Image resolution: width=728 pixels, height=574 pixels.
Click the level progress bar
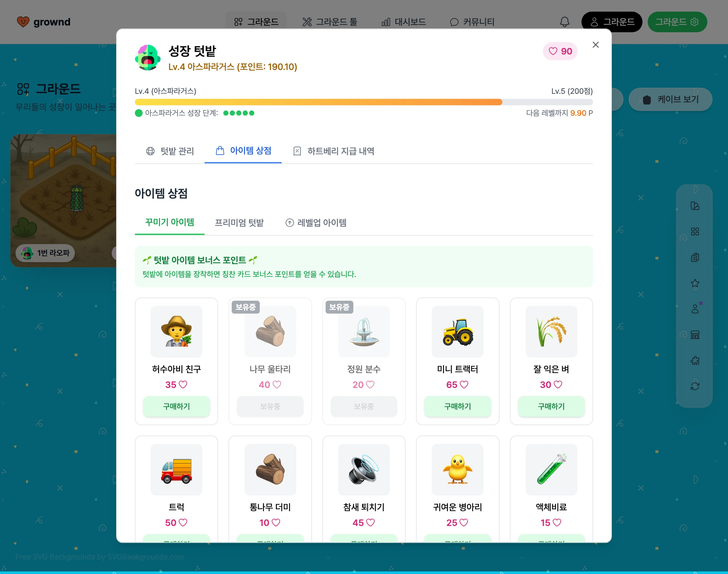click(x=363, y=102)
